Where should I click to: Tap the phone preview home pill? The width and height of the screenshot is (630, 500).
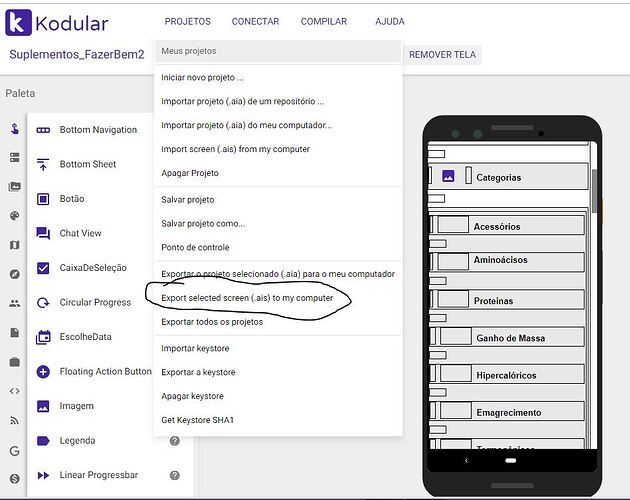pos(510,461)
